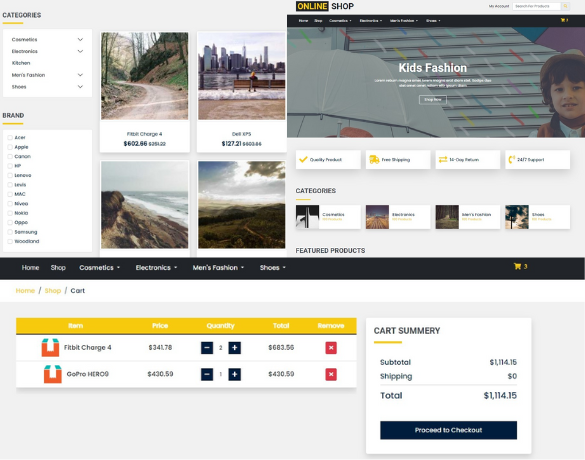Check the Woodland brand checkbox
Viewport: 585px width, 460px height.
[10, 241]
